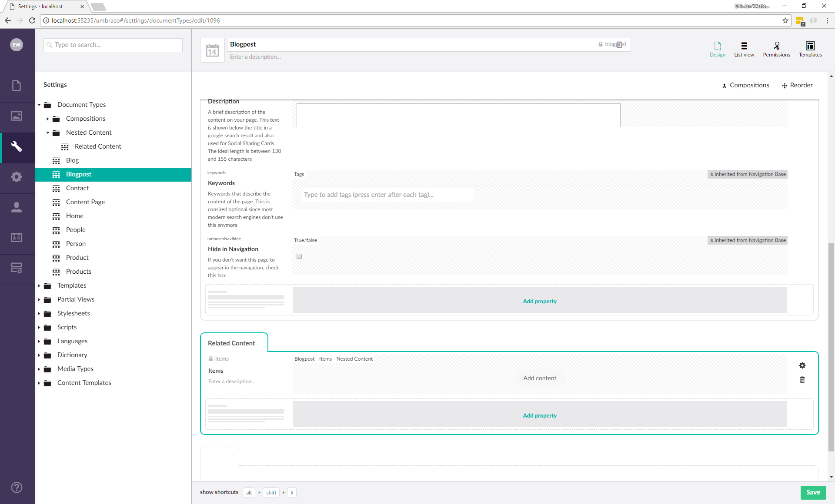Expand the Compositions folder in tree
This screenshot has height=504, width=835.
click(48, 119)
